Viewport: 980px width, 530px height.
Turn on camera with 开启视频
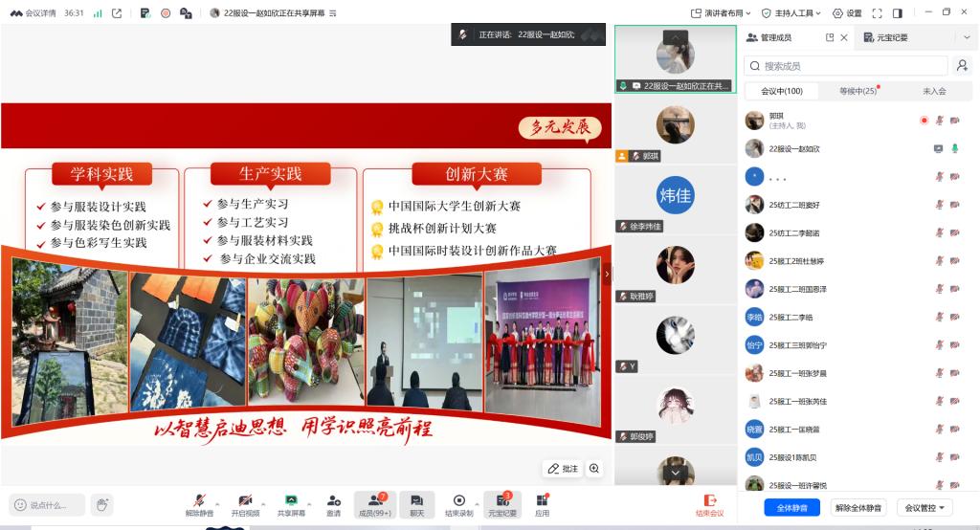pyautogui.click(x=245, y=504)
